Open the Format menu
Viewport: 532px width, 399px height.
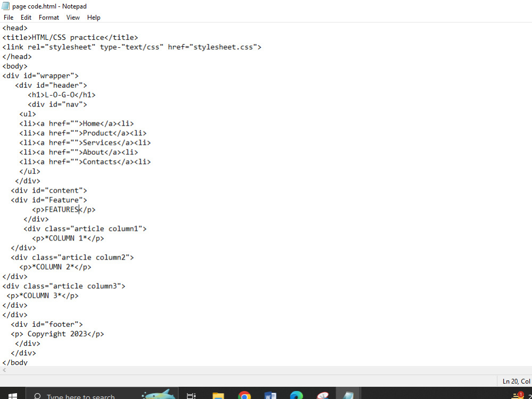point(49,18)
